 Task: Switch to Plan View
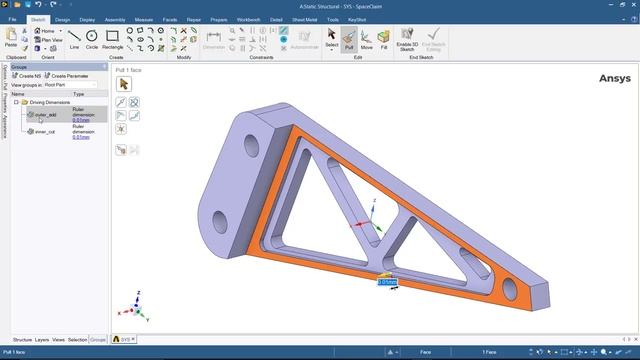point(48,40)
